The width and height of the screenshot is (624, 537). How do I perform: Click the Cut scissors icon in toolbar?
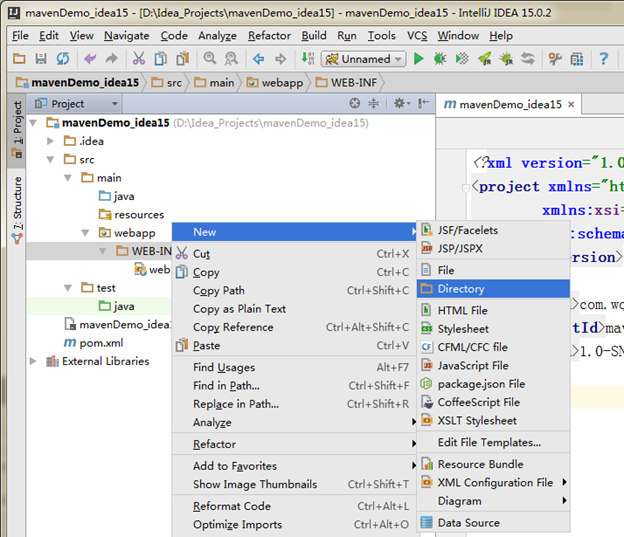point(138,59)
